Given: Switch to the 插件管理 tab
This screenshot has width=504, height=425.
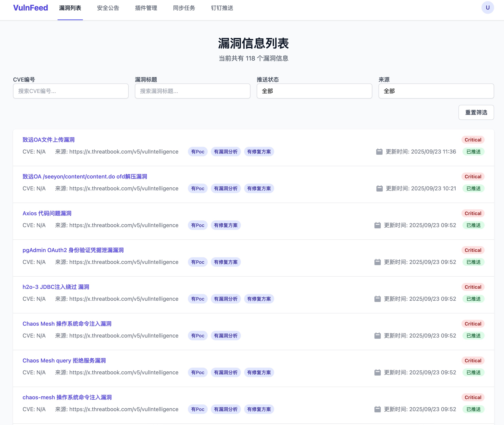Looking at the screenshot, I should 146,8.
